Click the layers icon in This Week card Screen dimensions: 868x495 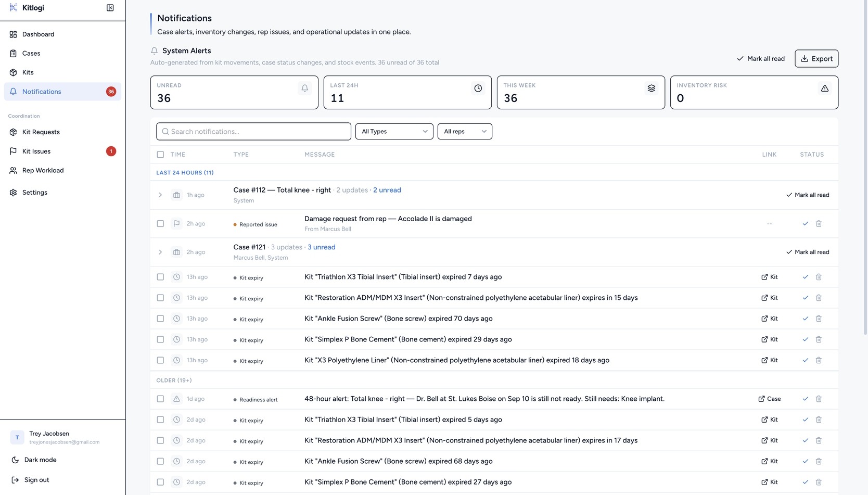[x=652, y=88]
